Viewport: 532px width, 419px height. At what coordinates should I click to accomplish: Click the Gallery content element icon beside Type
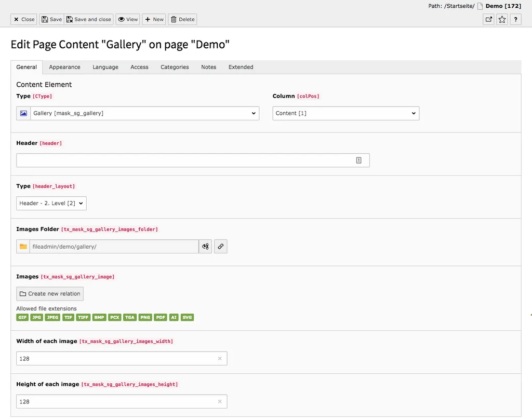point(22,113)
